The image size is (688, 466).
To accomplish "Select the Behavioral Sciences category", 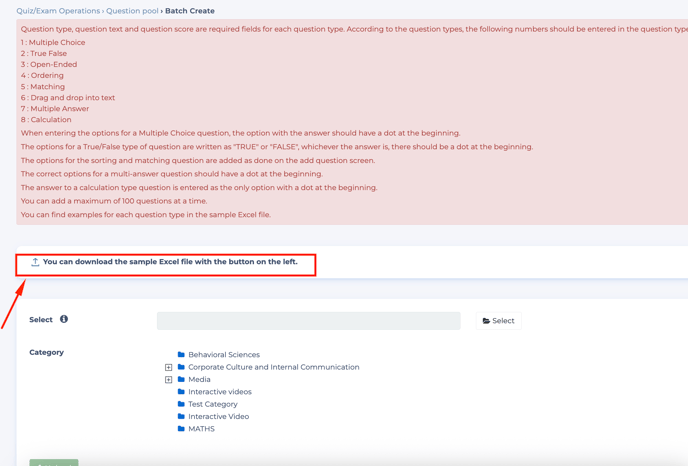I will (x=223, y=355).
